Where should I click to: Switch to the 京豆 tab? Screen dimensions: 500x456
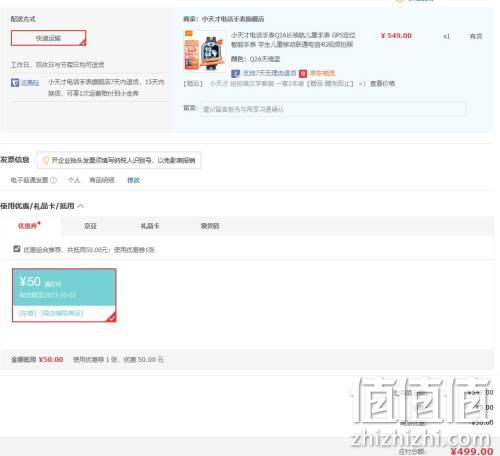pyautogui.click(x=90, y=226)
